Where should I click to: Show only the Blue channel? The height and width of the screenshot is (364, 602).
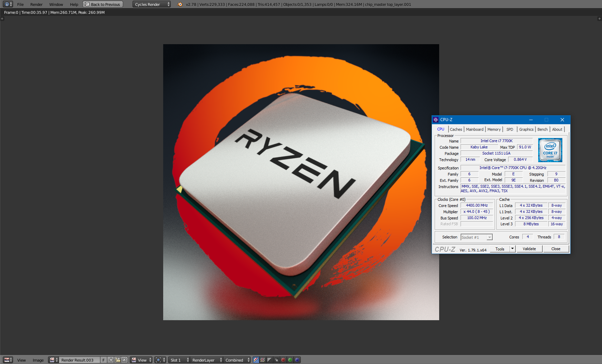point(297,360)
